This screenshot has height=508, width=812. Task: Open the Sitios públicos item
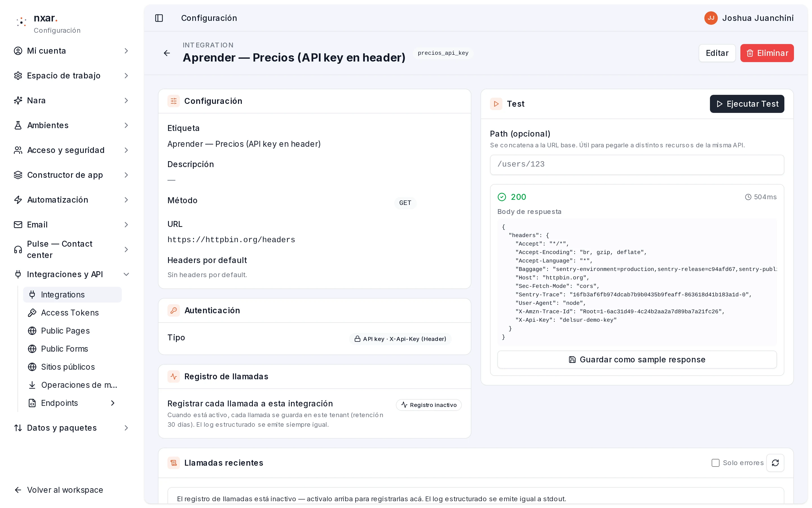click(x=72, y=367)
